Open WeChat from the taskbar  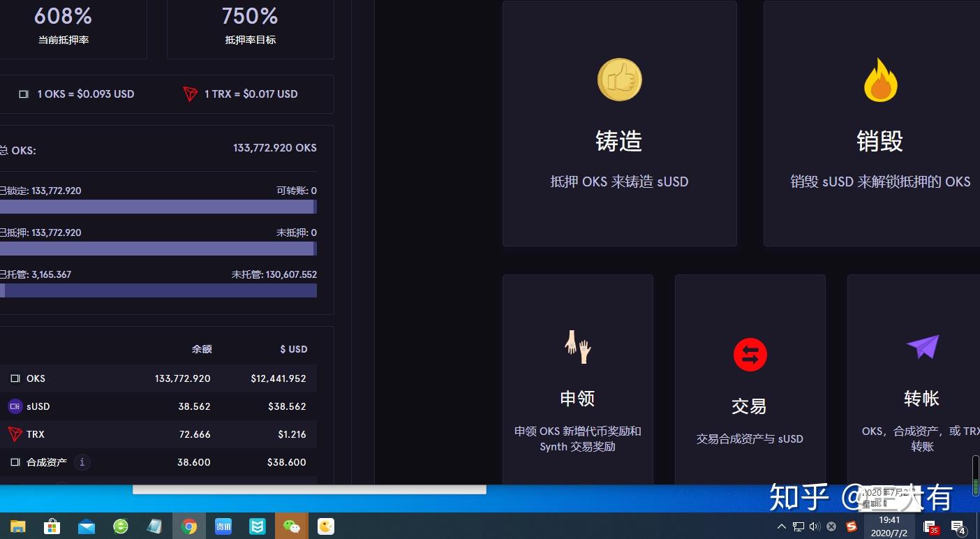point(292,526)
